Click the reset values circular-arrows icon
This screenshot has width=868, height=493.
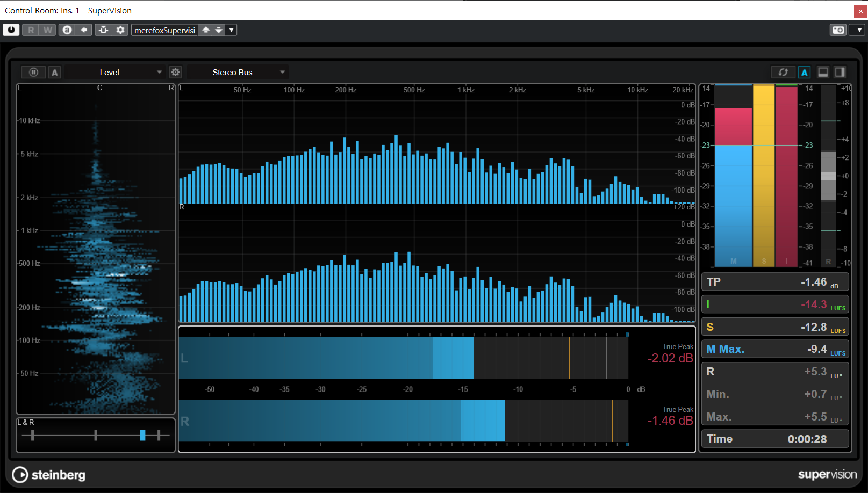tap(783, 73)
